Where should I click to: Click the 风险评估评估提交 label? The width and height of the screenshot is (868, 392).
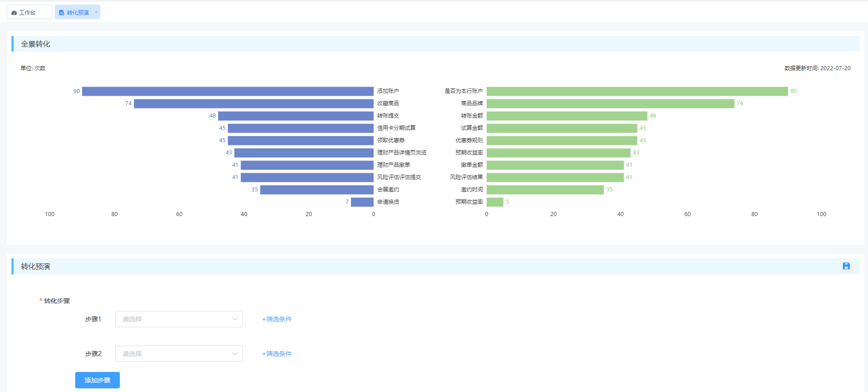click(399, 177)
